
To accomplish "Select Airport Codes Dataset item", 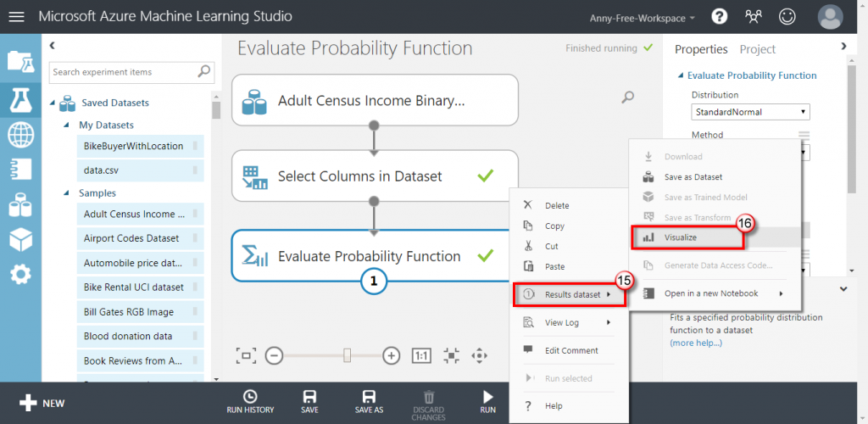I will pos(141,238).
